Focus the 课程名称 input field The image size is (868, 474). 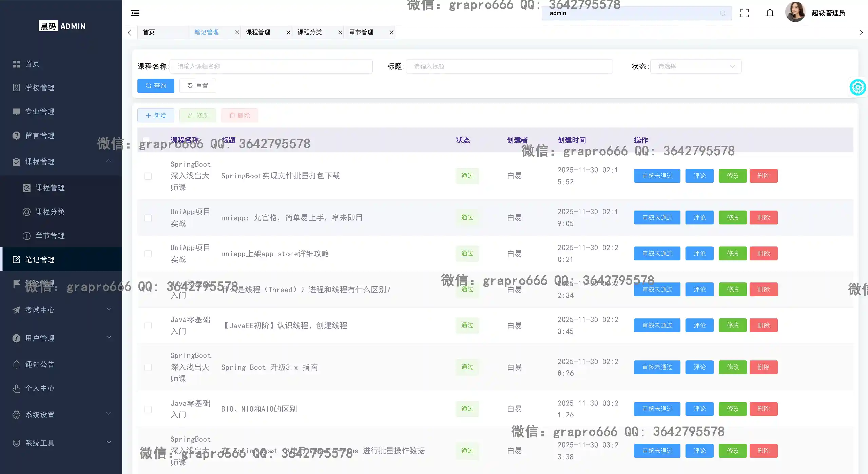[271, 66]
